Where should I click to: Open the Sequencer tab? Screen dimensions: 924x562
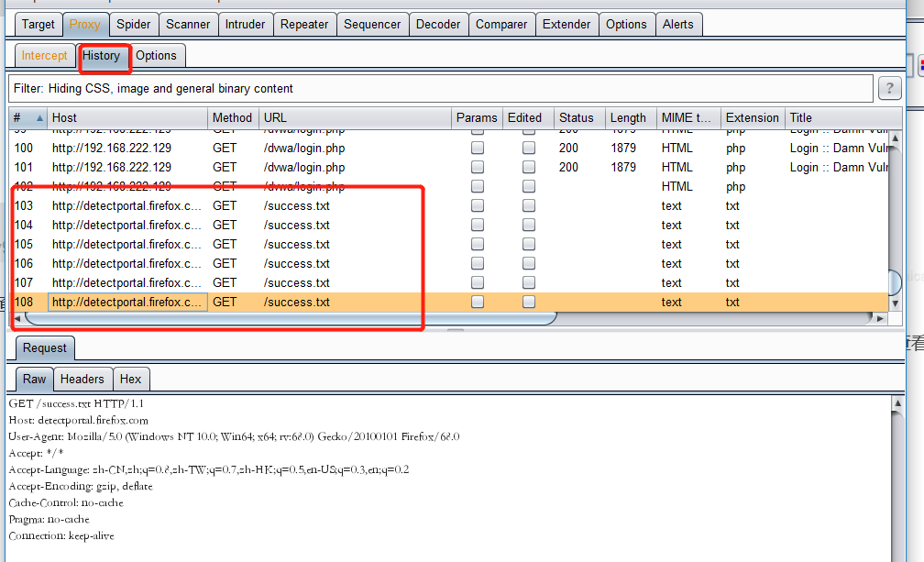(x=372, y=25)
